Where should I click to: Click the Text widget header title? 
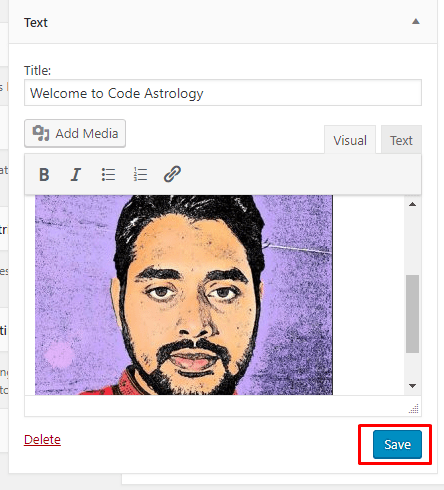tap(36, 23)
